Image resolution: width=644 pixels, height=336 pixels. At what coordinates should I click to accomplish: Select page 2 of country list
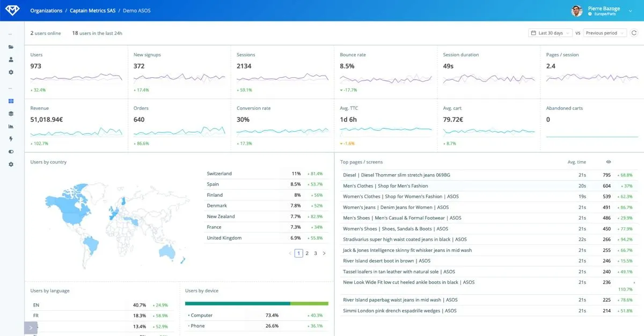[x=307, y=253]
